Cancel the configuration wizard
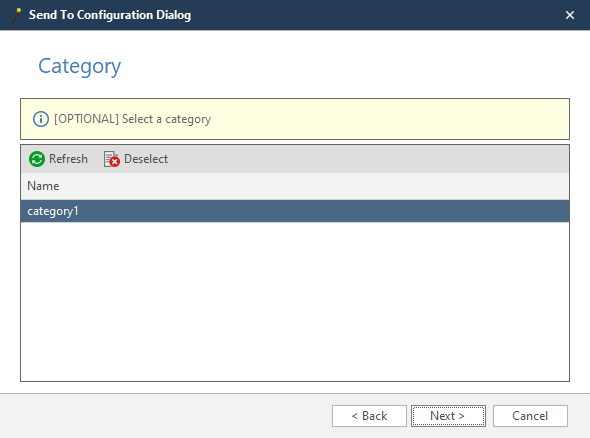Viewport: 590px width, 438px height. [x=530, y=416]
